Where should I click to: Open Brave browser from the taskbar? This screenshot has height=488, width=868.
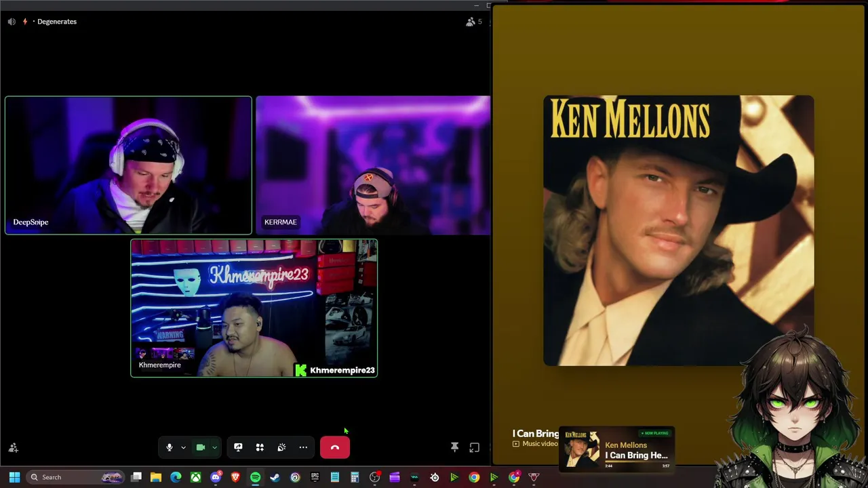[x=235, y=477]
